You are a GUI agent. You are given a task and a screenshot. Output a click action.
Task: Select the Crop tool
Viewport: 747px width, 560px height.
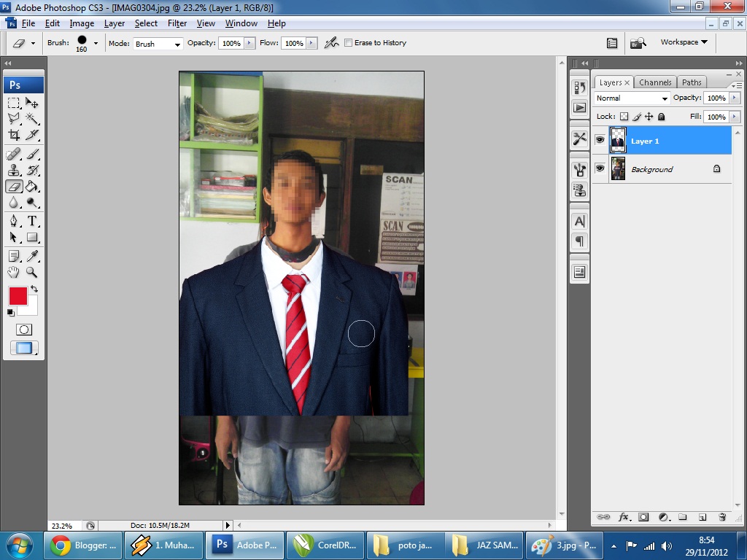tap(14, 135)
